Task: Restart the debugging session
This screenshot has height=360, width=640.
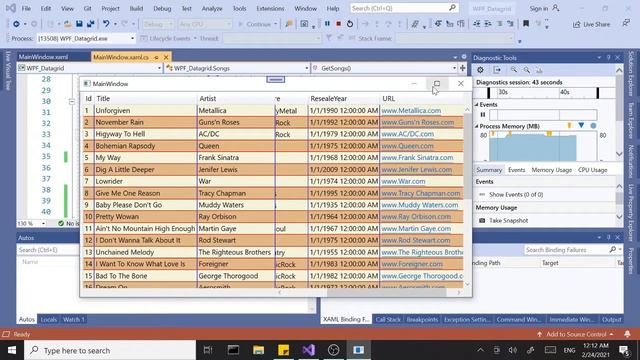Action: click(350, 24)
